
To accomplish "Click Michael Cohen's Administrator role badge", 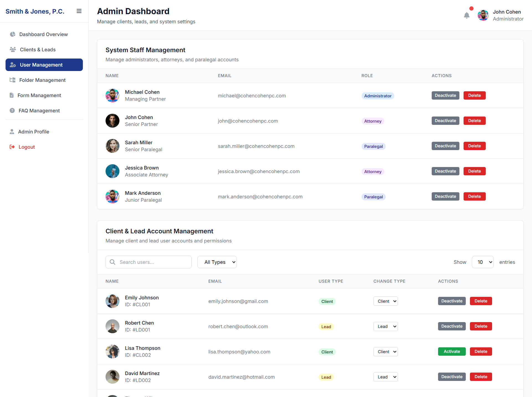I will pyautogui.click(x=378, y=96).
